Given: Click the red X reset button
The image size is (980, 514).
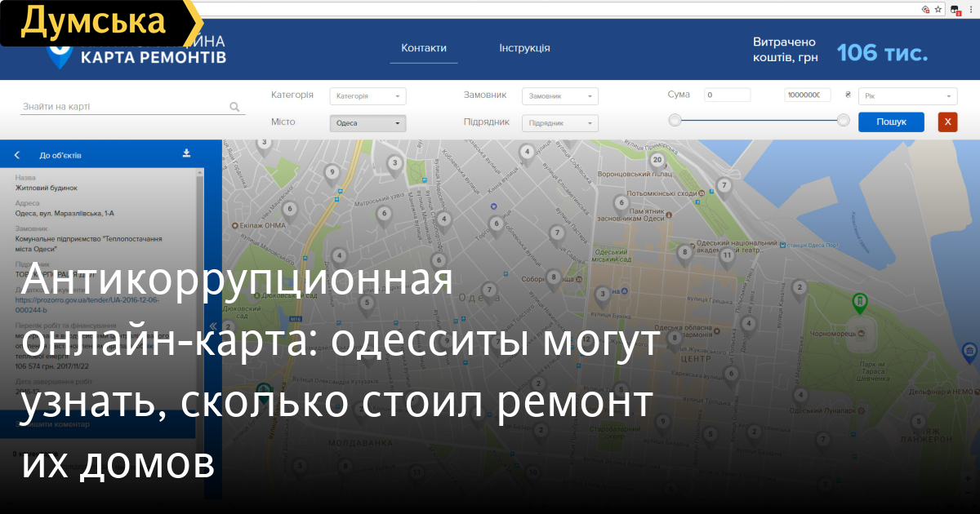Looking at the screenshot, I should coord(947,122).
